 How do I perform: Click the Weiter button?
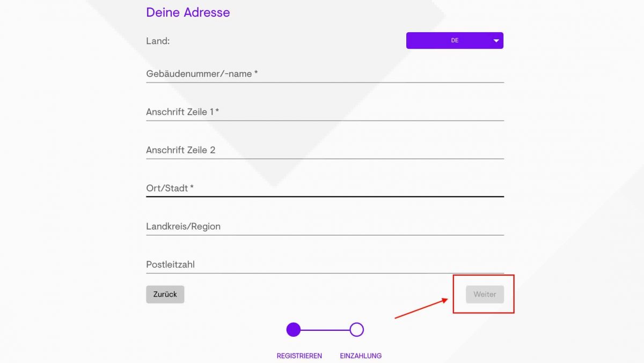(484, 294)
